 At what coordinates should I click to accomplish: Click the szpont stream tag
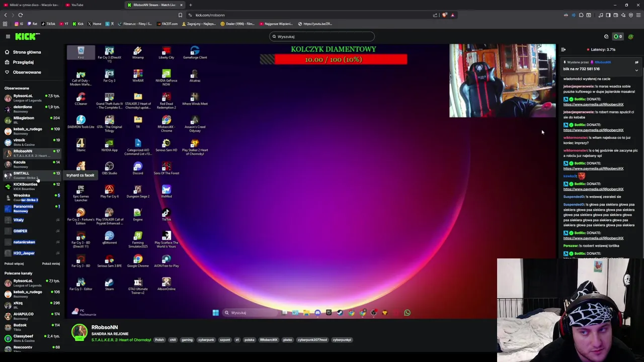[x=225, y=340]
